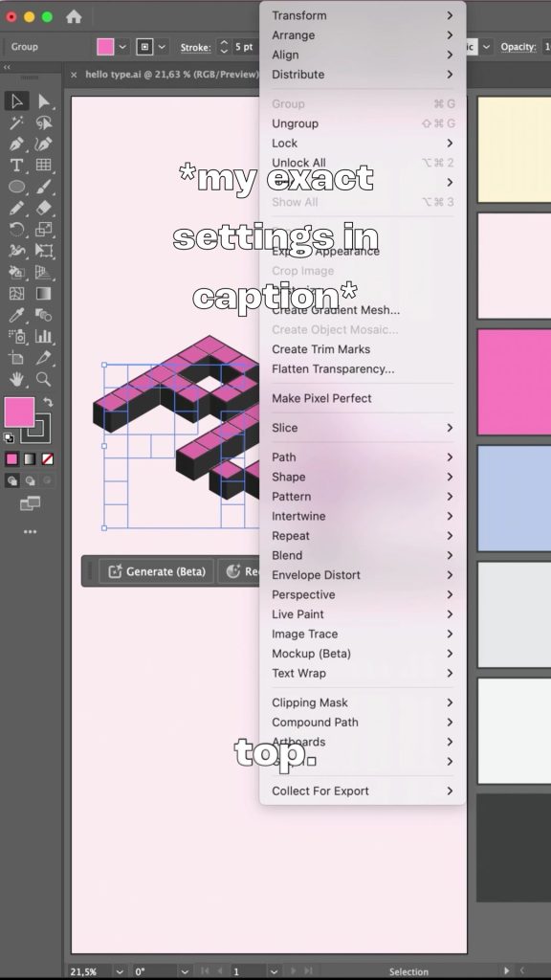This screenshot has width=551, height=980.
Task: Click the Opacity label link
Action: click(518, 47)
